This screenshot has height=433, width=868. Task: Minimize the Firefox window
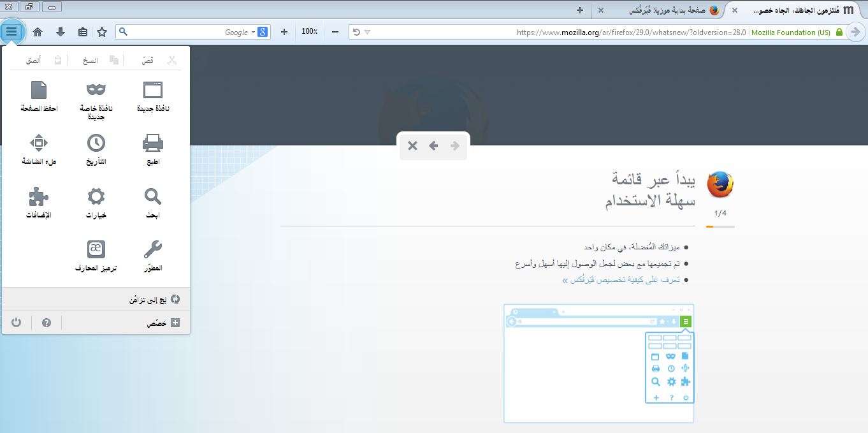52,6
